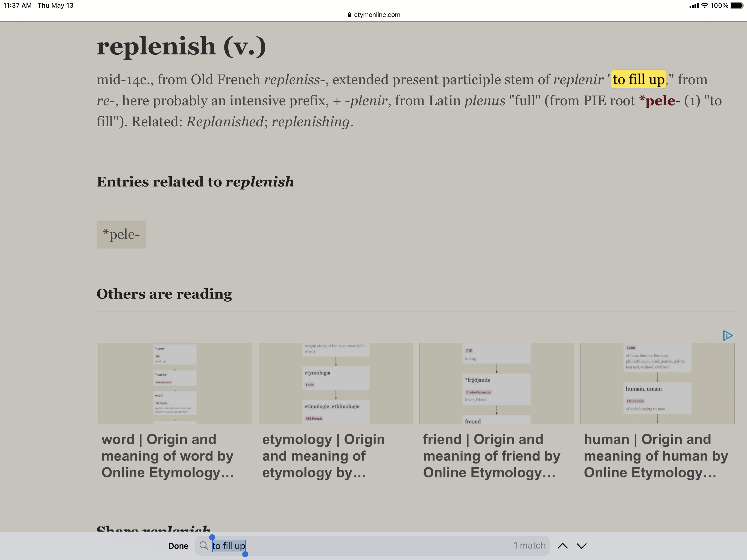Open the friend etymology thumbnail

pos(497,383)
